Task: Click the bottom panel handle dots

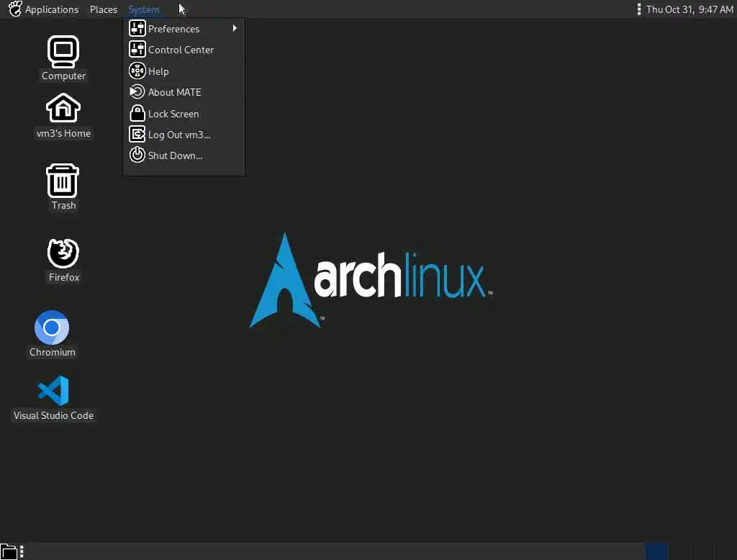Action: point(22,551)
